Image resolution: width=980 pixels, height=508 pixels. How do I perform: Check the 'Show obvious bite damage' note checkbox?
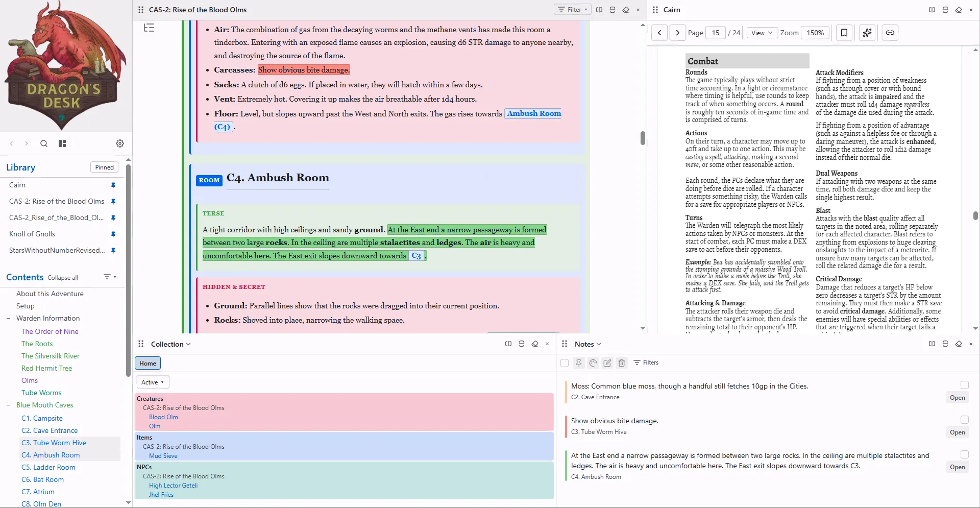(965, 420)
